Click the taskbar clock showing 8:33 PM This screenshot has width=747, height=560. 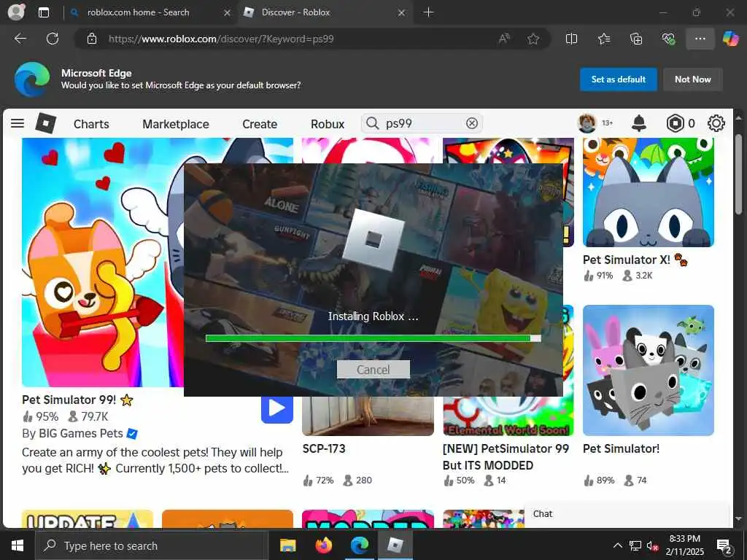(x=684, y=545)
